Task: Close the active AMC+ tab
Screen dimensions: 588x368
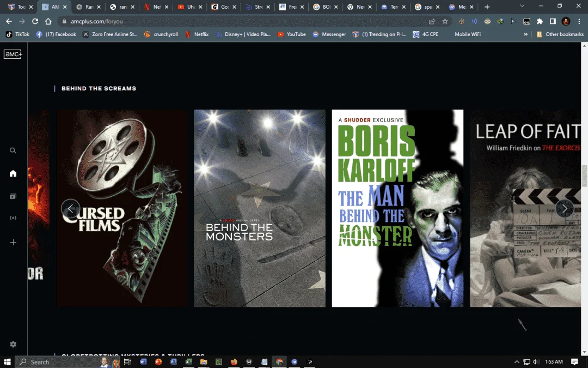Action: point(65,7)
